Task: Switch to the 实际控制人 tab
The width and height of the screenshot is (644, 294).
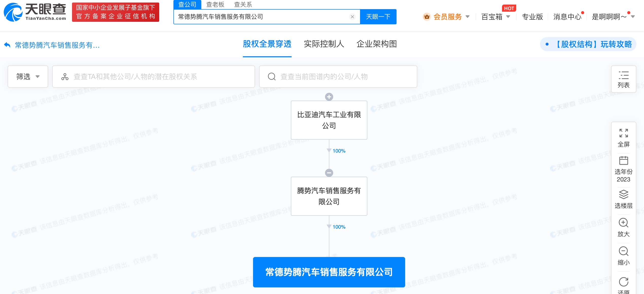Action: coord(324,44)
